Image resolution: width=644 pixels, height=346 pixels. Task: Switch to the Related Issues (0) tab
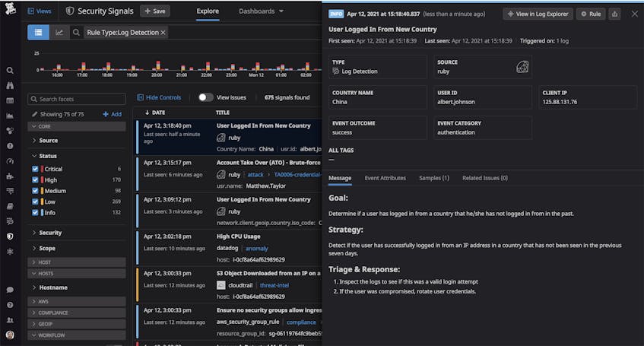pos(485,178)
